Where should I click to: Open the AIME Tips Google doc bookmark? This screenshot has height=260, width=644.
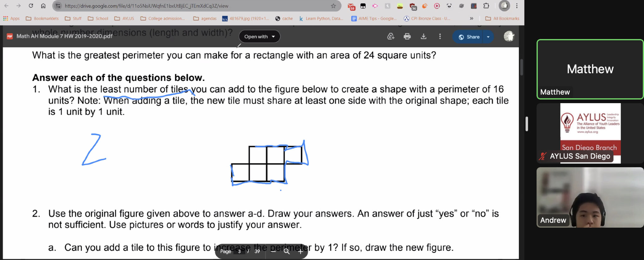pos(374,19)
